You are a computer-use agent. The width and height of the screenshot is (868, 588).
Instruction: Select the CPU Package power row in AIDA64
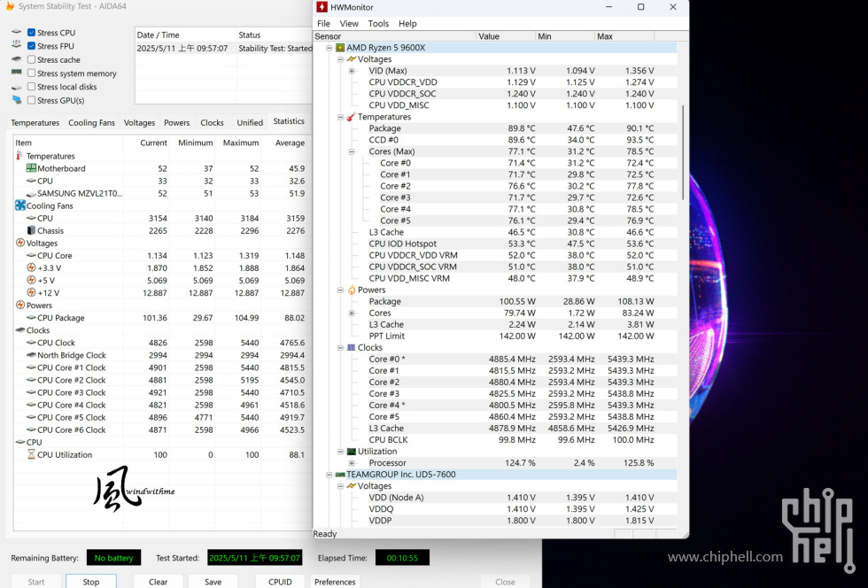160,318
